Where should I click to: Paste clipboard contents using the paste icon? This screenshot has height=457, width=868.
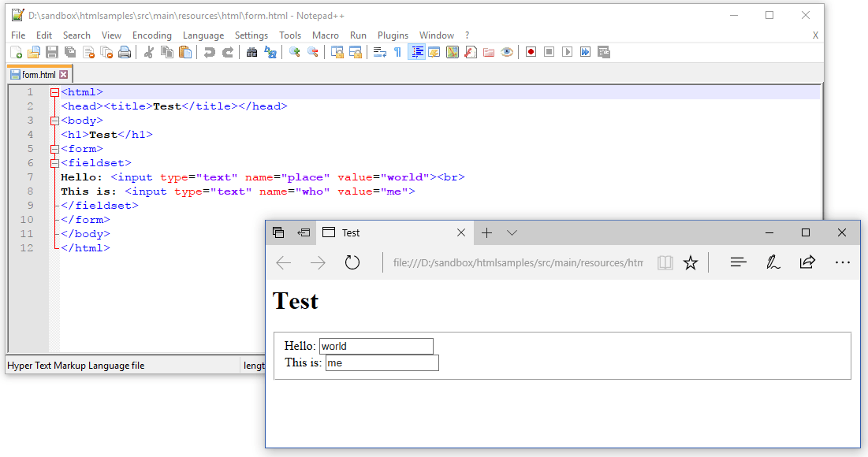pyautogui.click(x=184, y=52)
